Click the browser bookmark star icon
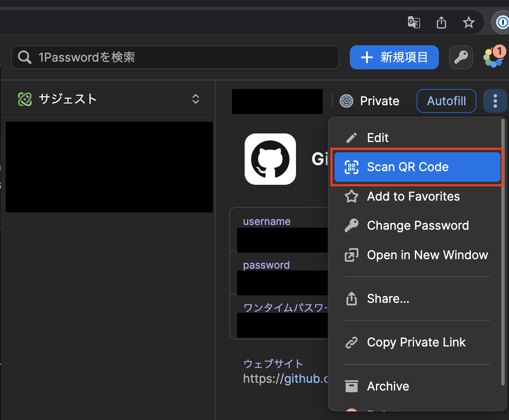The height and width of the screenshot is (420, 509). [469, 22]
